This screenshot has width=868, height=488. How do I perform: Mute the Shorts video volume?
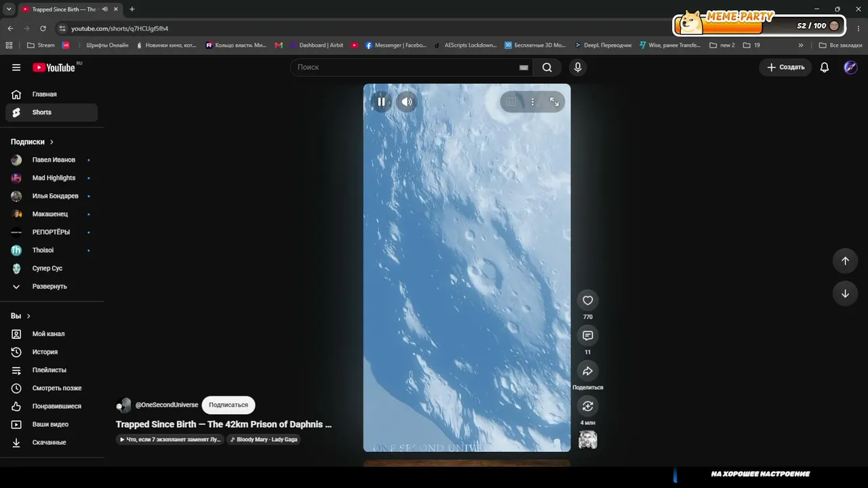pos(407,102)
